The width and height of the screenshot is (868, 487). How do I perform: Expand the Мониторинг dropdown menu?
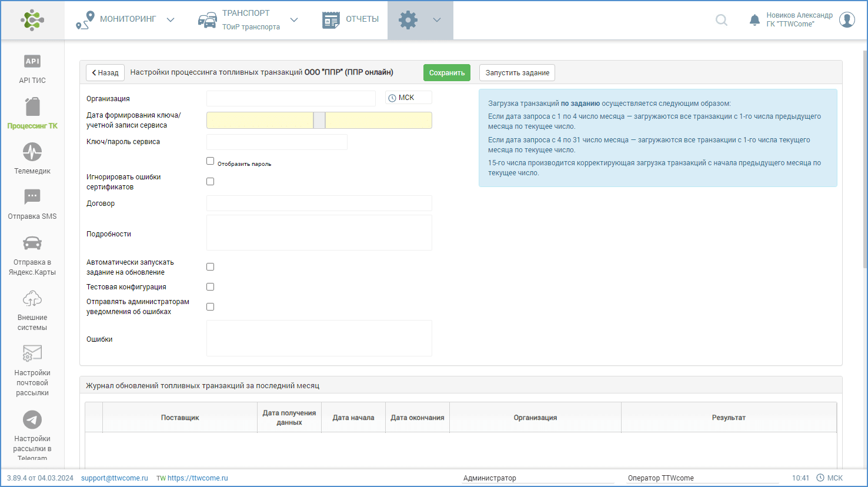(x=171, y=20)
